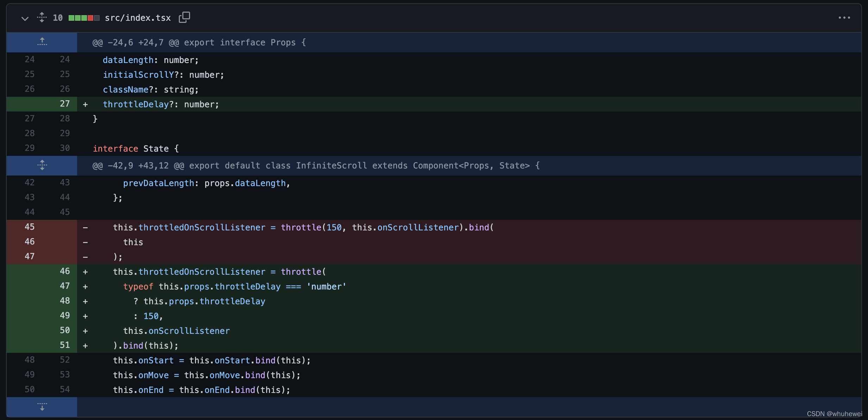Click the ).bind(this); added line

(469, 345)
